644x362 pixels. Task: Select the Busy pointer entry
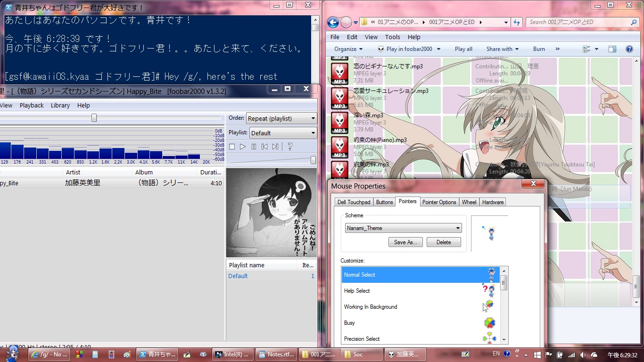pyautogui.click(x=421, y=323)
